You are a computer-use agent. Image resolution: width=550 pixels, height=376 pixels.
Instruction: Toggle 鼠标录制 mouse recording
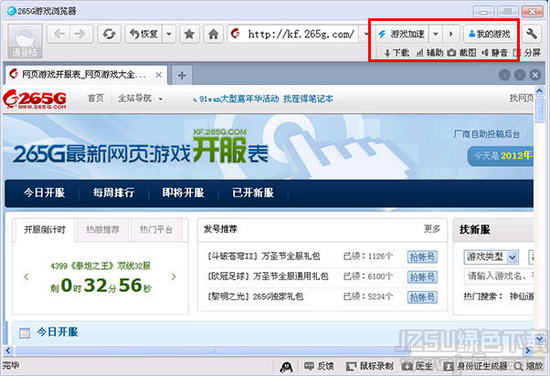click(369, 366)
